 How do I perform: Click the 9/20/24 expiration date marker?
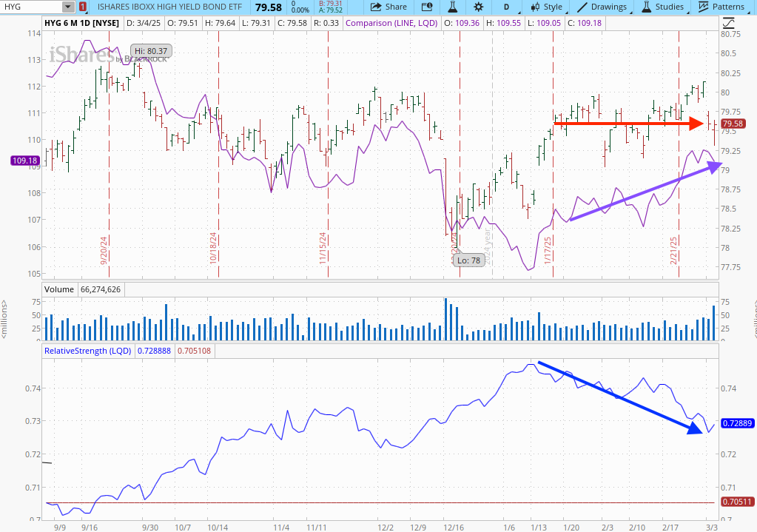coord(104,250)
